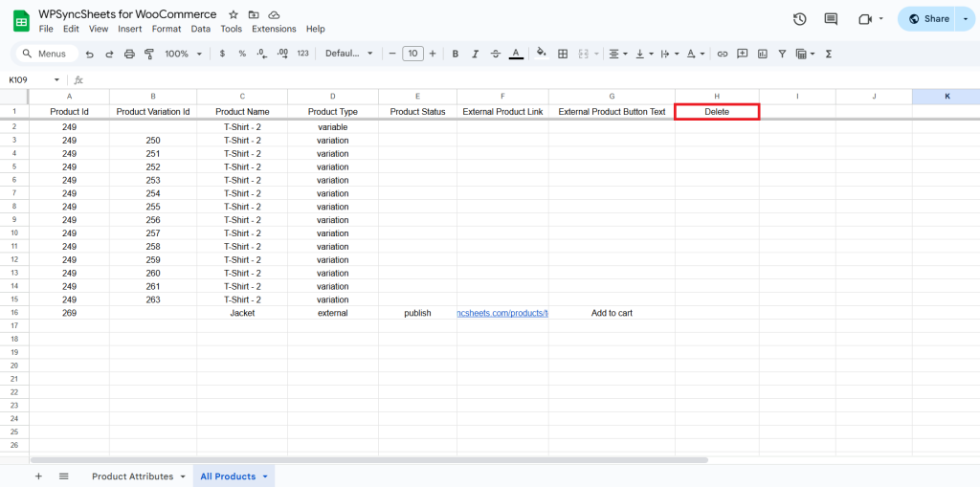Open the functions sigma menu
The height and width of the screenshot is (487, 980).
(x=829, y=54)
